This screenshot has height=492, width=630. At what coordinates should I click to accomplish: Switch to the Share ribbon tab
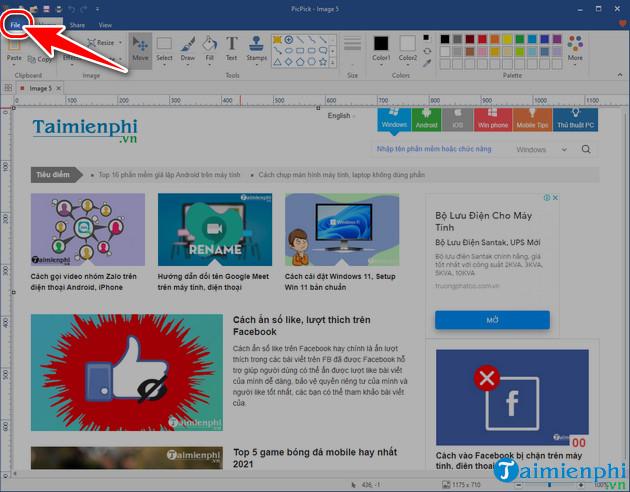77,25
